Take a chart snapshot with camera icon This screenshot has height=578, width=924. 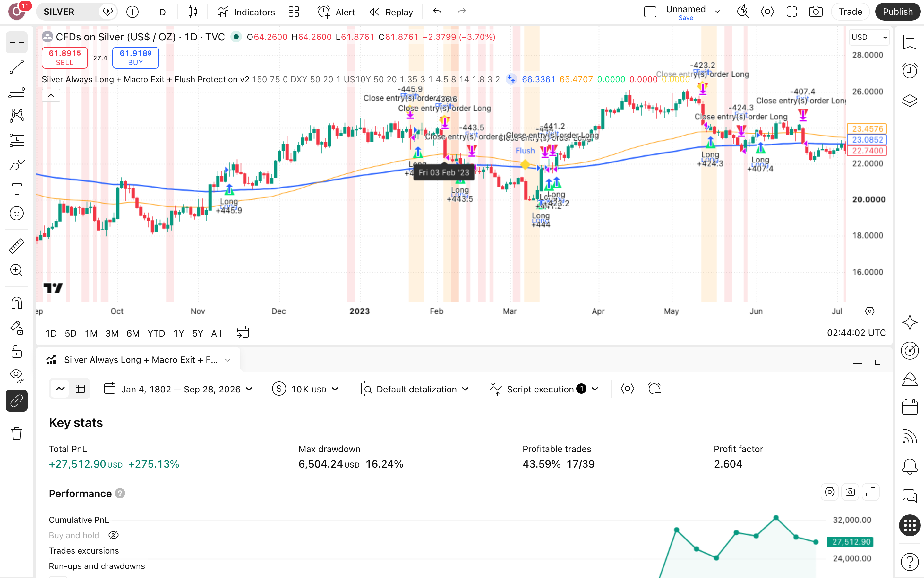[816, 12]
